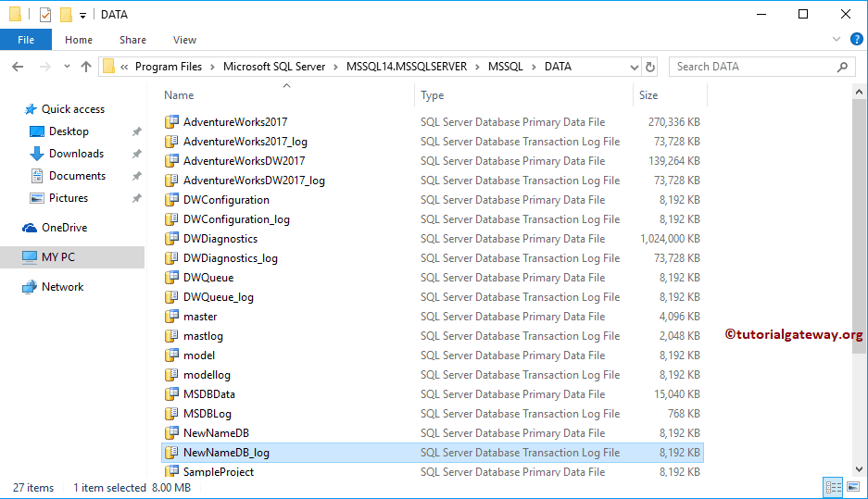Go back to the previous folder
Screen dimensions: 868x499
coord(18,67)
